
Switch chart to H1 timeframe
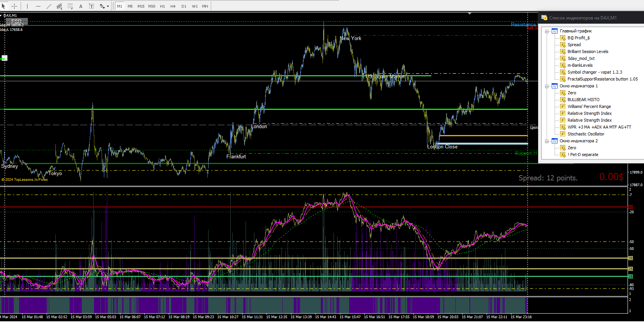163,6
